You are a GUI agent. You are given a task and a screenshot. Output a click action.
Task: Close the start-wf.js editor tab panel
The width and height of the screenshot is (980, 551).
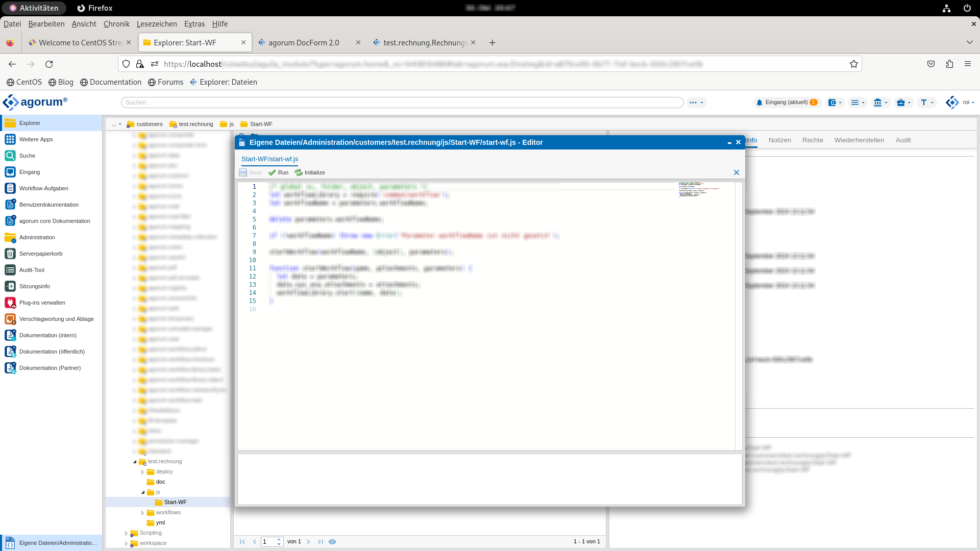pos(737,172)
